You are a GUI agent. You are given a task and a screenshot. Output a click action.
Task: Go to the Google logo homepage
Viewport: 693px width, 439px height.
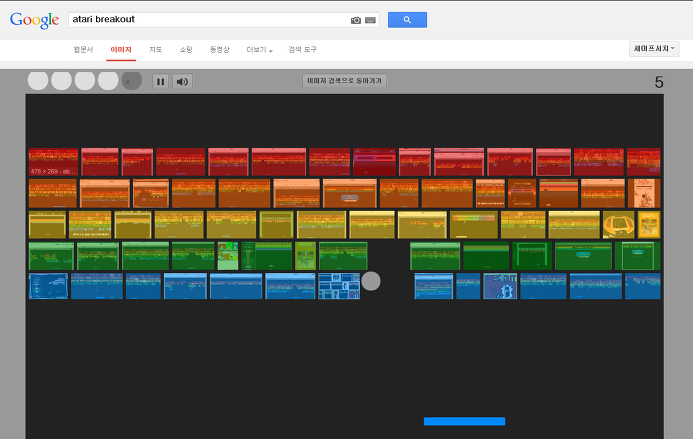click(34, 20)
